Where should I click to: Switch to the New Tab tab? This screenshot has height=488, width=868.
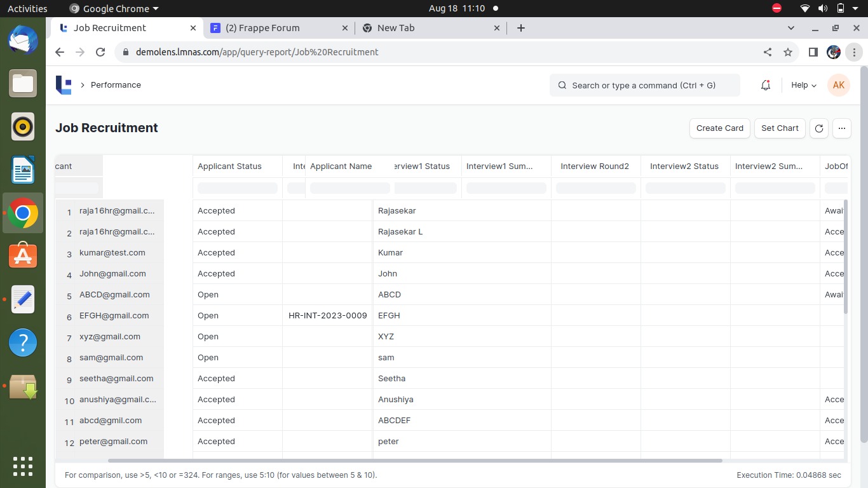point(431,28)
